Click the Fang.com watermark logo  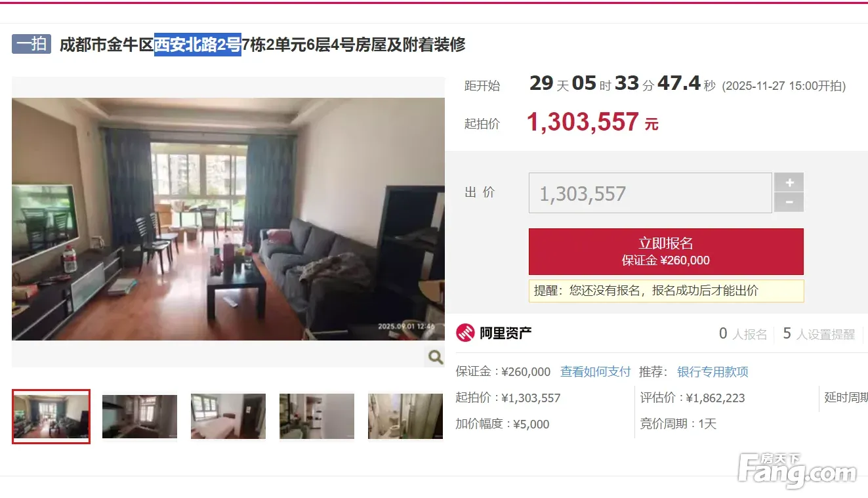point(797,470)
